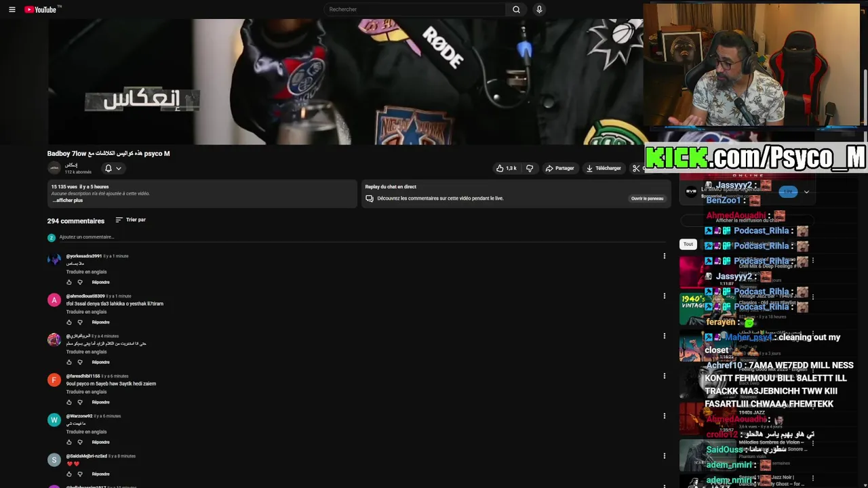This screenshot has height=488, width=868.
Task: Click the magnifier search button
Action: (x=516, y=9)
